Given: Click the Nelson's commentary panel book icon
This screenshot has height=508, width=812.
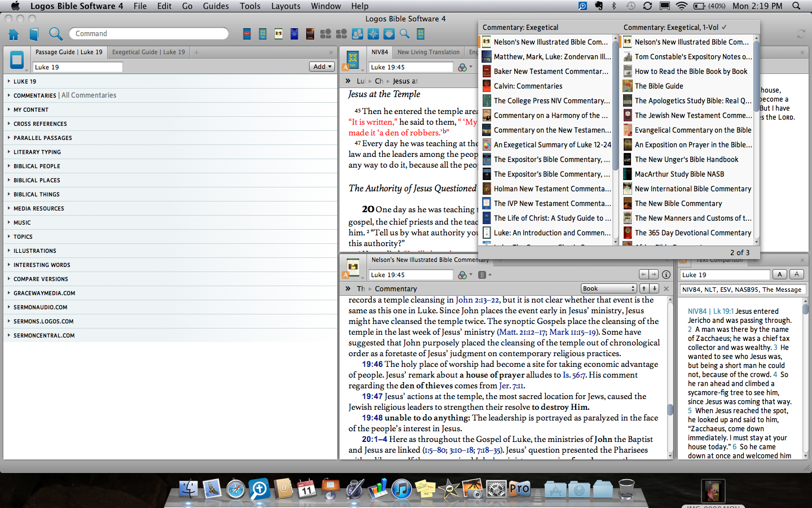Looking at the screenshot, I should tap(353, 266).
